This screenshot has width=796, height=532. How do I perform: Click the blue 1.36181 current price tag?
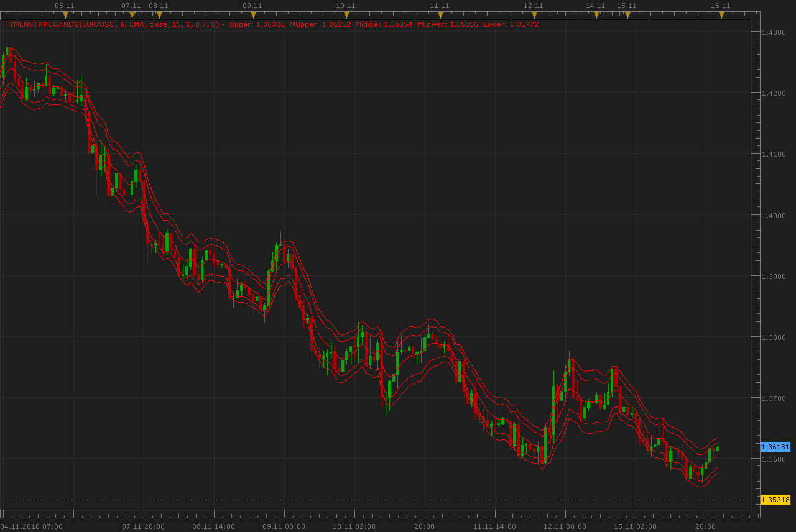coord(775,447)
